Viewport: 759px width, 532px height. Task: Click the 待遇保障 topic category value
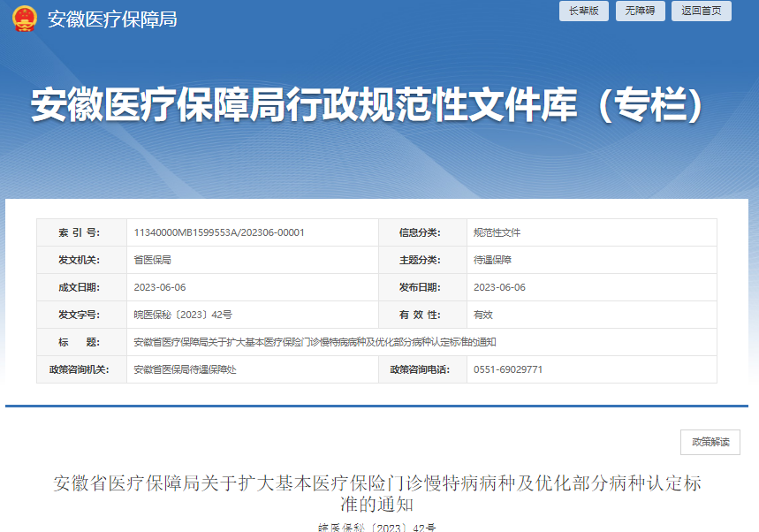pyautogui.click(x=492, y=260)
